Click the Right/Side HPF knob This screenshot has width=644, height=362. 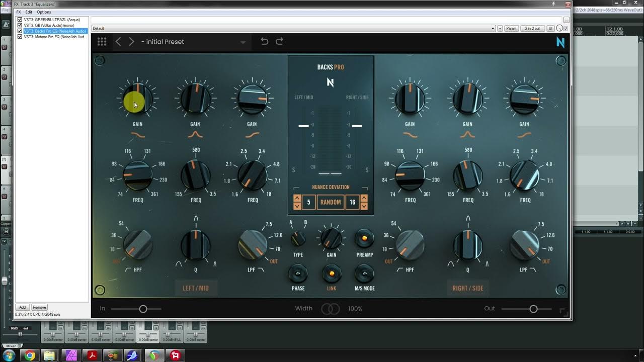[x=410, y=245]
